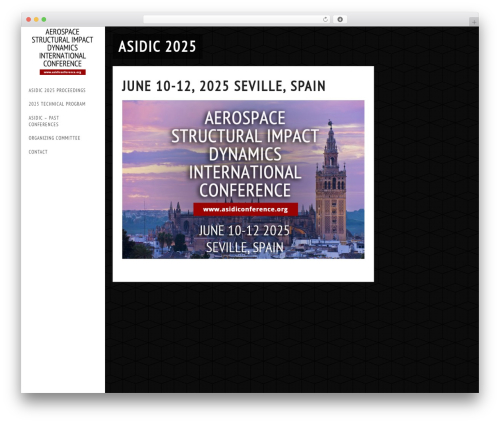
Task: Click the June 10-12, 2025 Seville heading
Action: coord(223,86)
